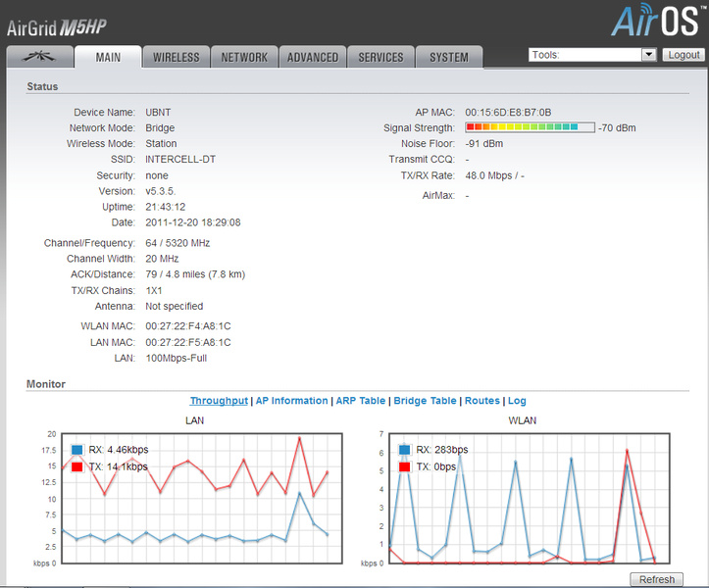Click the WLAN RX blue legend swatch
This screenshot has height=588, width=709.
coord(404,450)
